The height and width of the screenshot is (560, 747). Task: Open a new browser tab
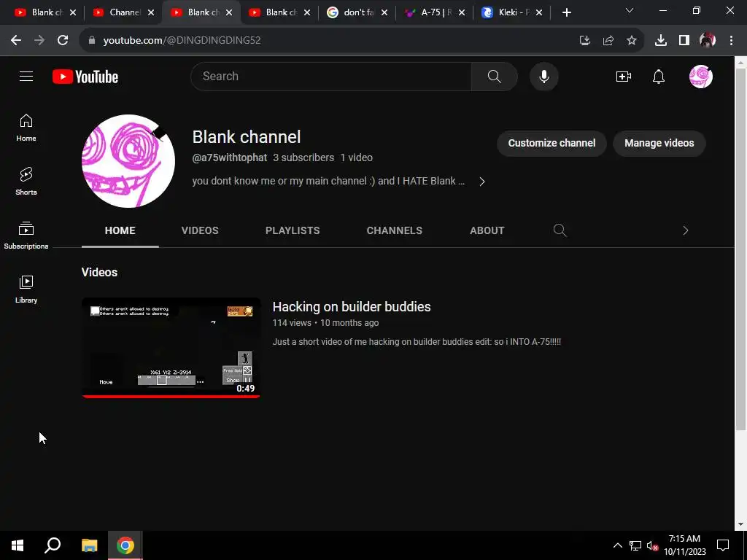click(x=566, y=12)
